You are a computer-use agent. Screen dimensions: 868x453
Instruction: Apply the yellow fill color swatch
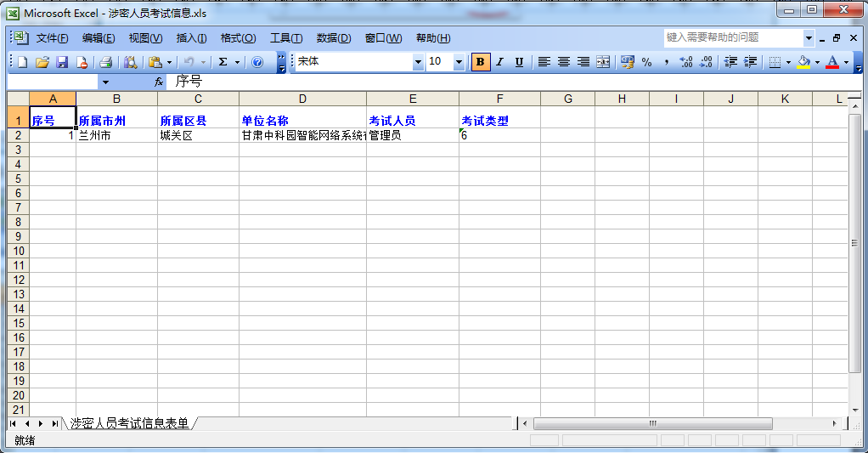pos(803,62)
